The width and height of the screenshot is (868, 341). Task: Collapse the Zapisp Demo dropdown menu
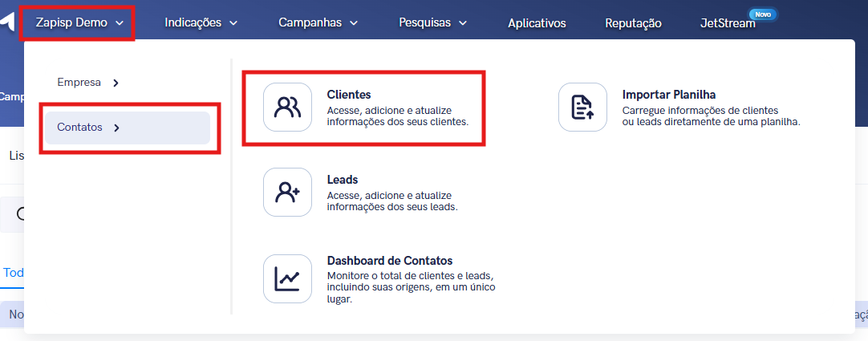[x=79, y=23]
